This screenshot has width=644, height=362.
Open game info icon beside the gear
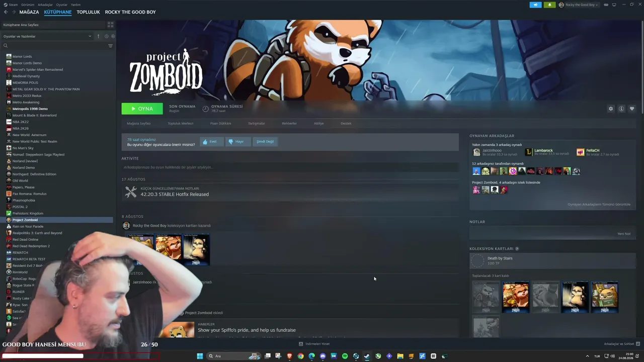coord(621,109)
